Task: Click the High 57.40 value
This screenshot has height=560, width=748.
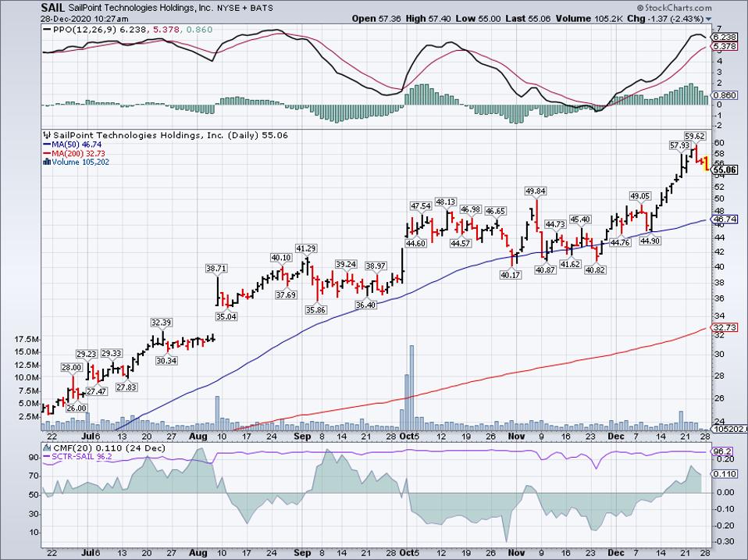Action: [427, 19]
